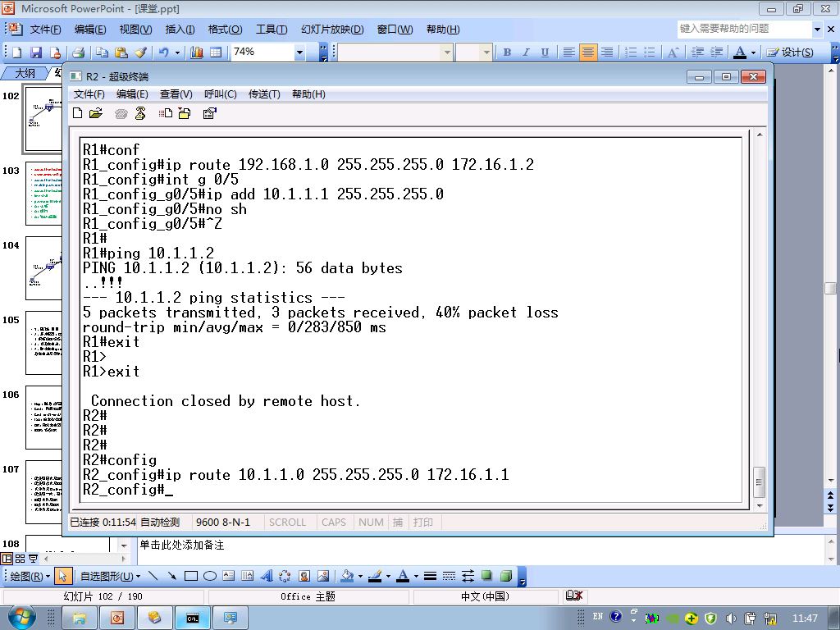Switch to 大纲 outline tab
This screenshot has width=840, height=630.
coord(24,73)
